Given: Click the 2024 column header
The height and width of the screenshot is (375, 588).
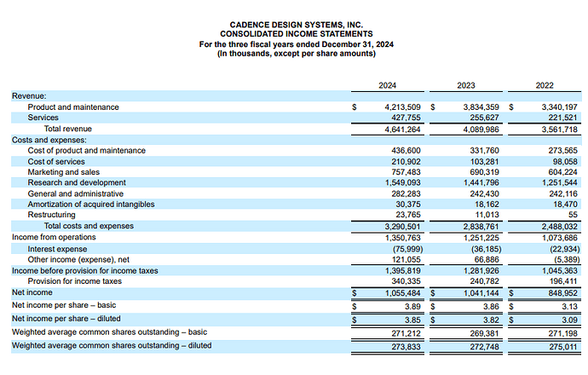Looking at the screenshot, I should coord(388,85).
